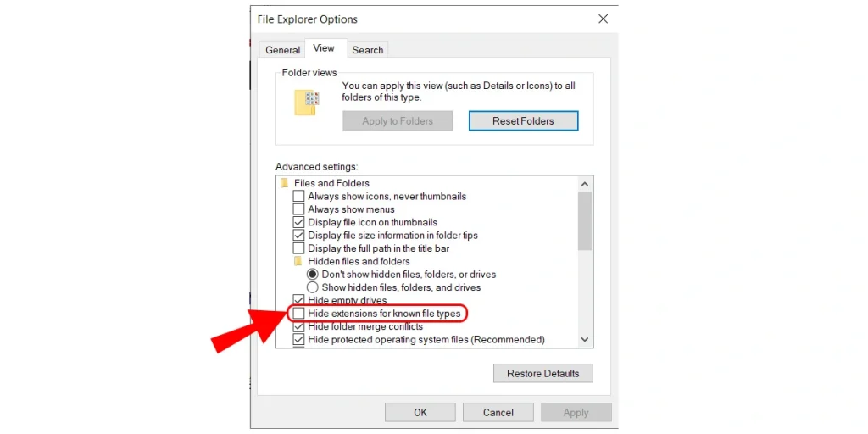The image size is (868, 434).
Task: Click the Folder views folder icon
Action: coord(307,103)
